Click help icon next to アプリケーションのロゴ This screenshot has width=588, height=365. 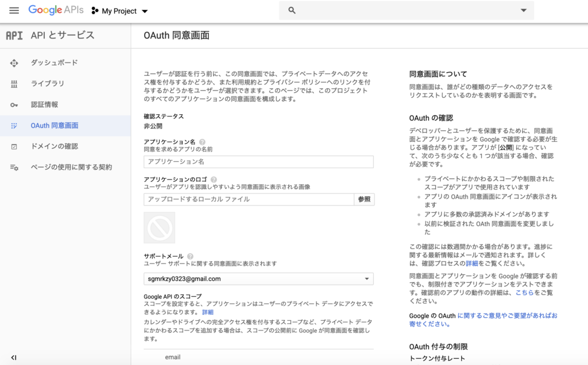(x=214, y=180)
